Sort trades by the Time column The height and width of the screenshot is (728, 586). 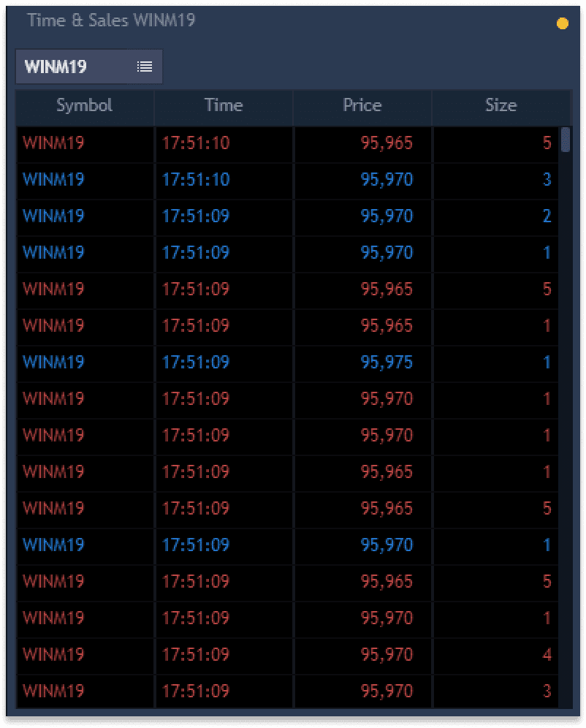click(x=224, y=107)
